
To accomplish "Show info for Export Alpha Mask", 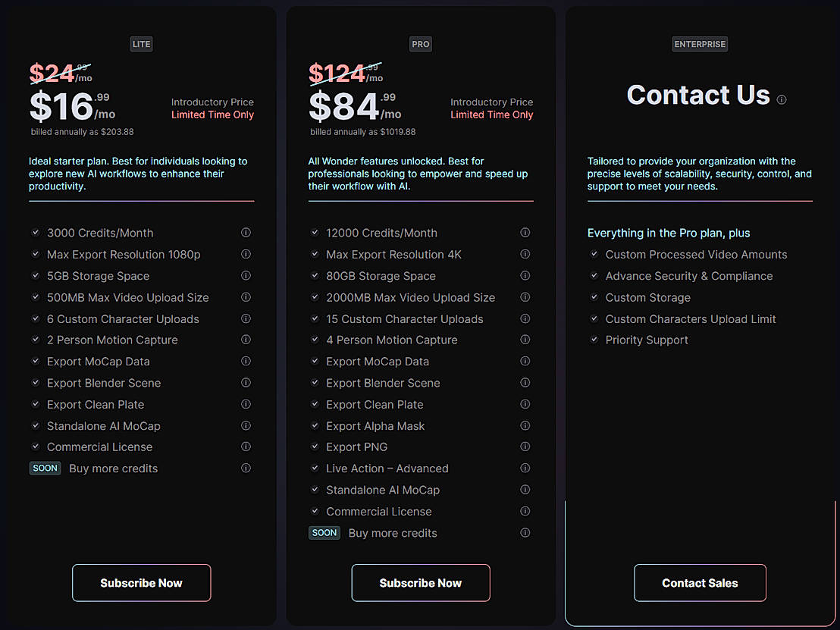I will pyautogui.click(x=525, y=426).
